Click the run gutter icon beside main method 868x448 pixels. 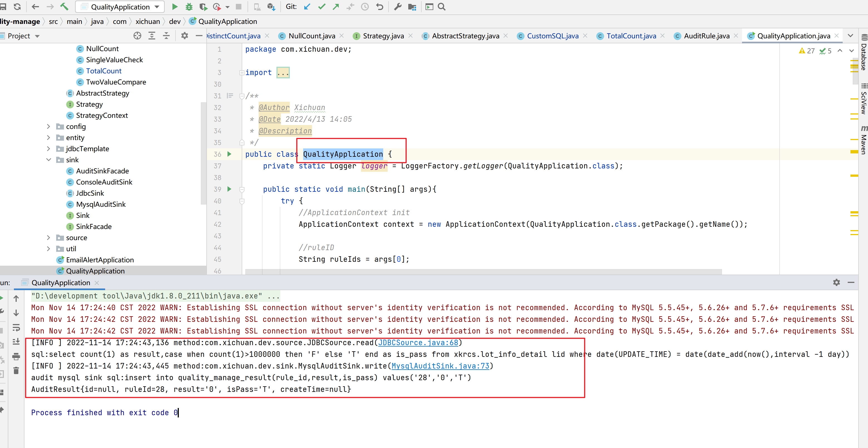click(x=229, y=189)
